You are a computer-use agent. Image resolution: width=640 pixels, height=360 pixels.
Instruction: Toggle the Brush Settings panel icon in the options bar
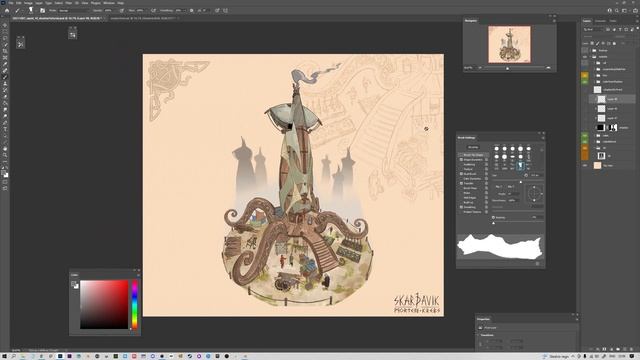point(42,11)
